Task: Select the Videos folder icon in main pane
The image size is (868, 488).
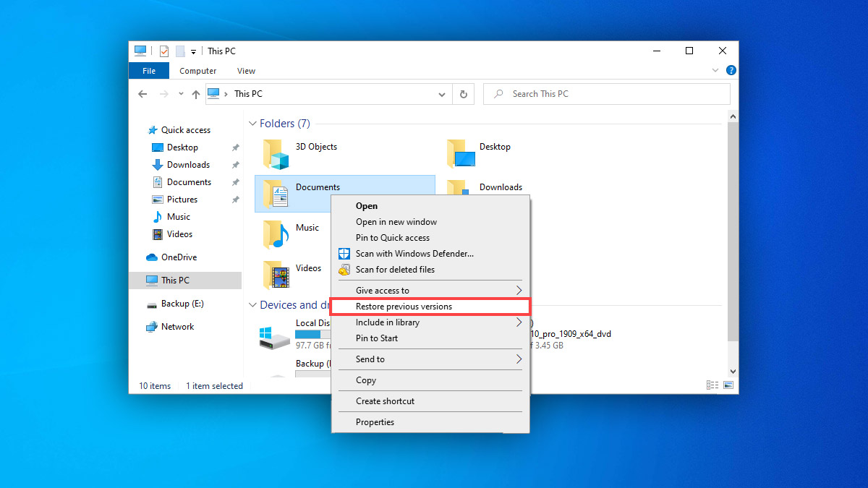Action: [x=276, y=275]
